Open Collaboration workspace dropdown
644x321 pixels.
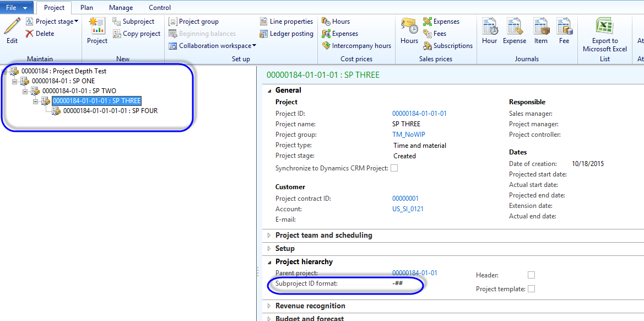pos(213,46)
